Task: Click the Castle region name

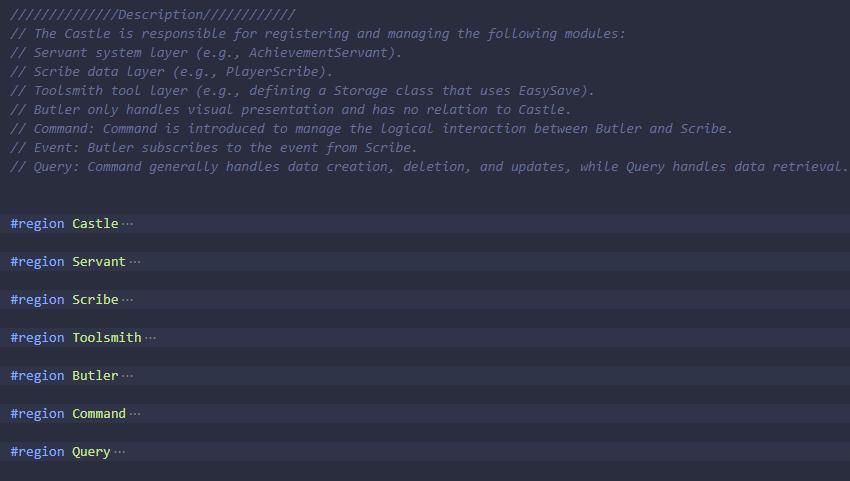Action: point(95,224)
